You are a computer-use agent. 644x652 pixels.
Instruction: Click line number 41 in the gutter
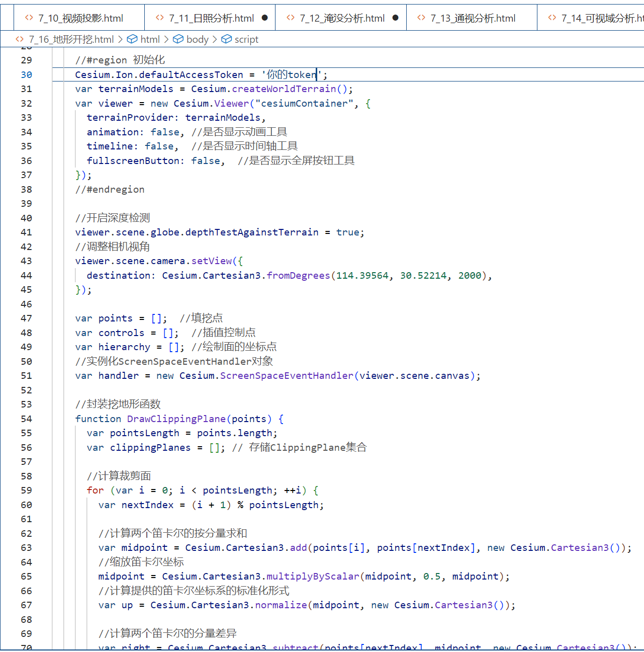(x=26, y=232)
